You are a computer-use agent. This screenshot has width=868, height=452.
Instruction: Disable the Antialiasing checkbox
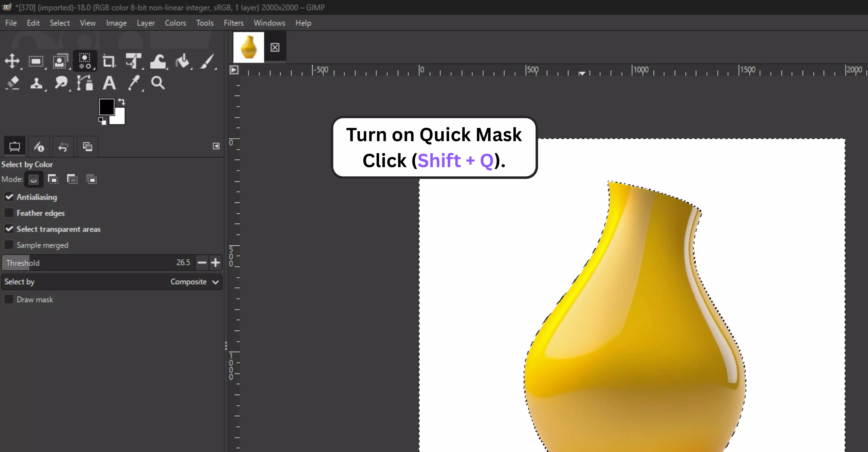(9, 197)
